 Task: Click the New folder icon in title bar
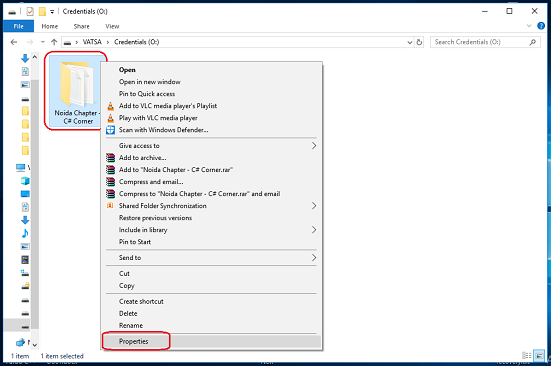point(42,12)
